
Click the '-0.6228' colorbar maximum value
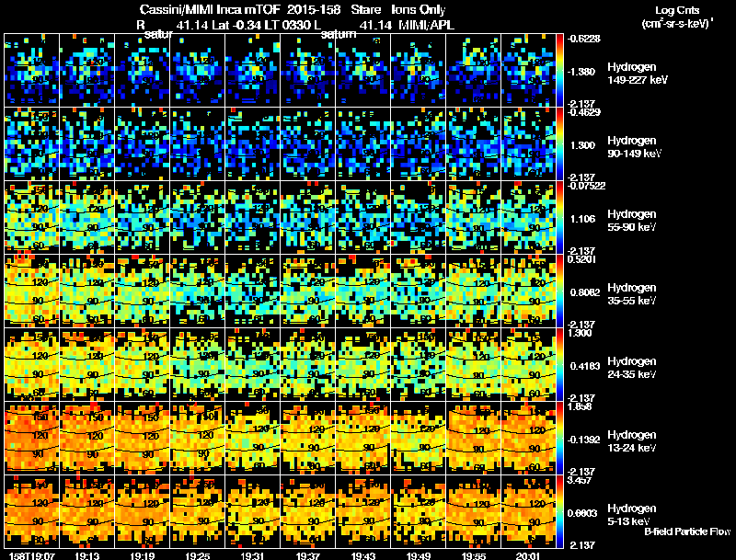pyautogui.click(x=584, y=39)
